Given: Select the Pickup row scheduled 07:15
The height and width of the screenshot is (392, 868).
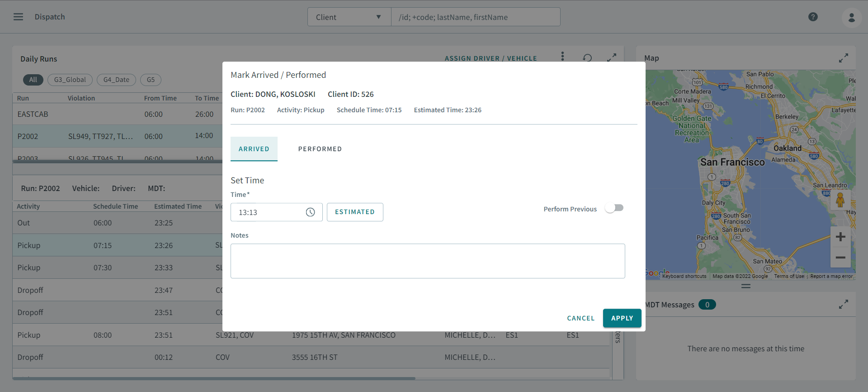Looking at the screenshot, I should (117, 245).
